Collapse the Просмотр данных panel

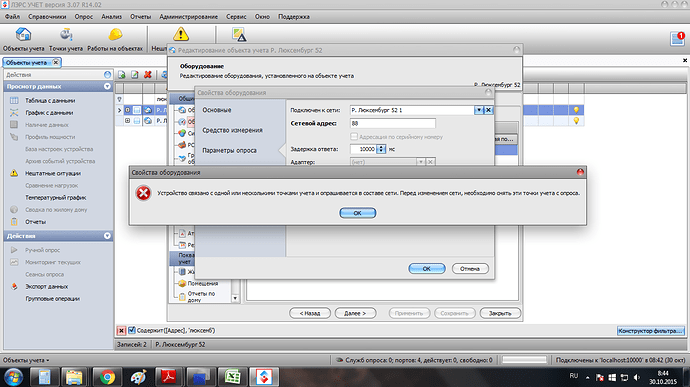107,87
